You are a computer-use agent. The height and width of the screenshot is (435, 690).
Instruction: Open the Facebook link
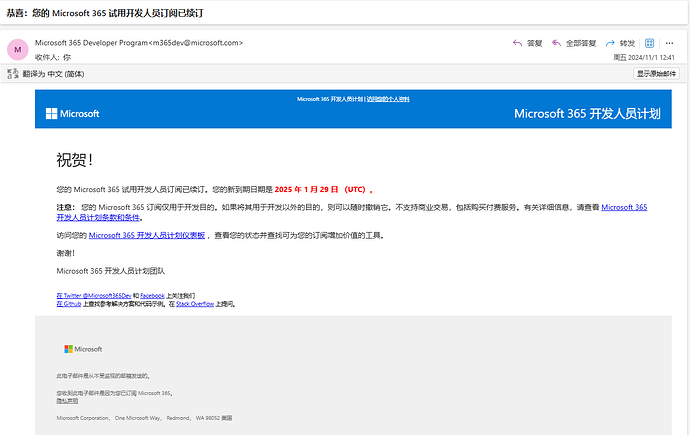click(152, 296)
